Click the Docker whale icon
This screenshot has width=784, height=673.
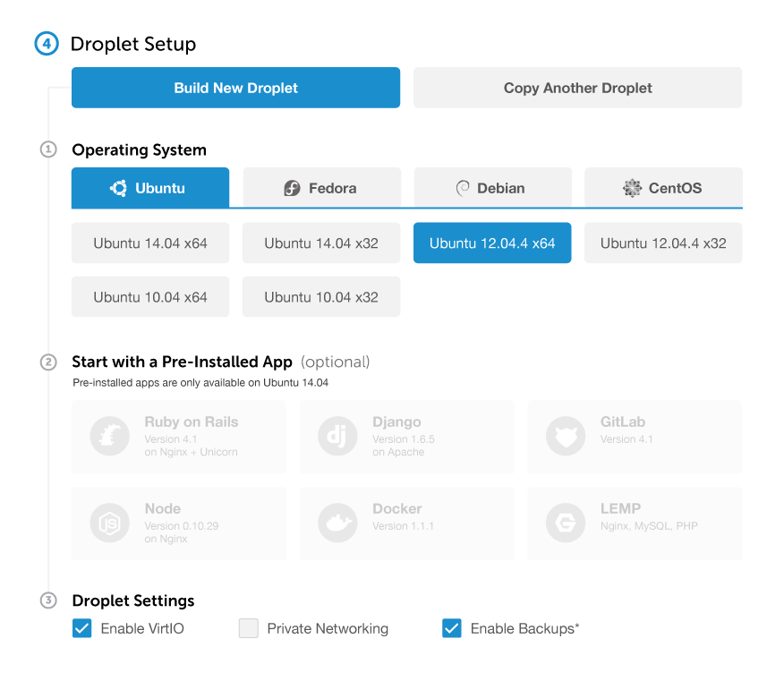click(337, 523)
